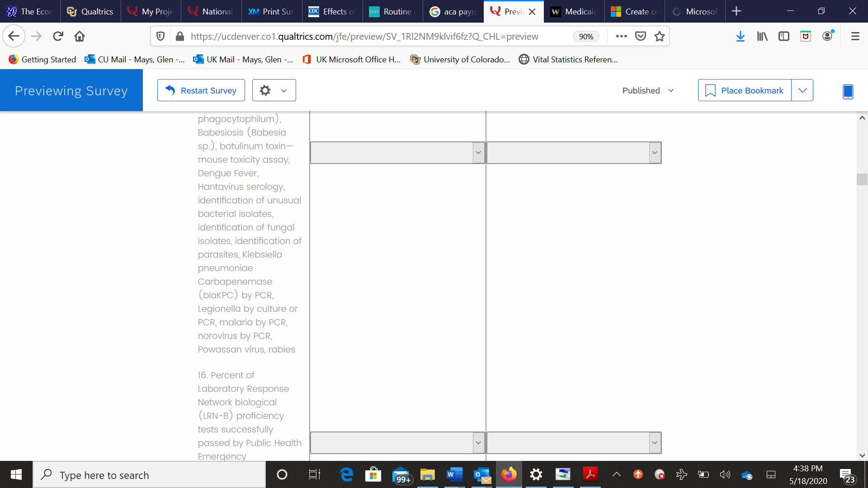868x488 pixels.
Task: Open the Firefox hamburger menu
Action: (855, 36)
